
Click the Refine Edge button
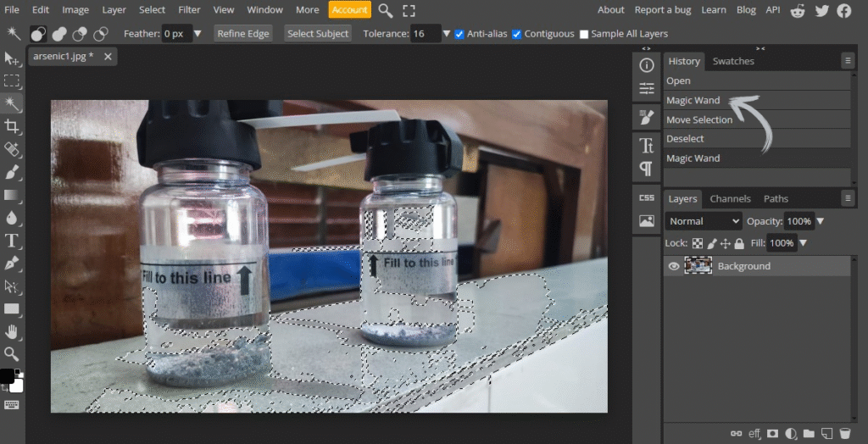[x=242, y=34]
